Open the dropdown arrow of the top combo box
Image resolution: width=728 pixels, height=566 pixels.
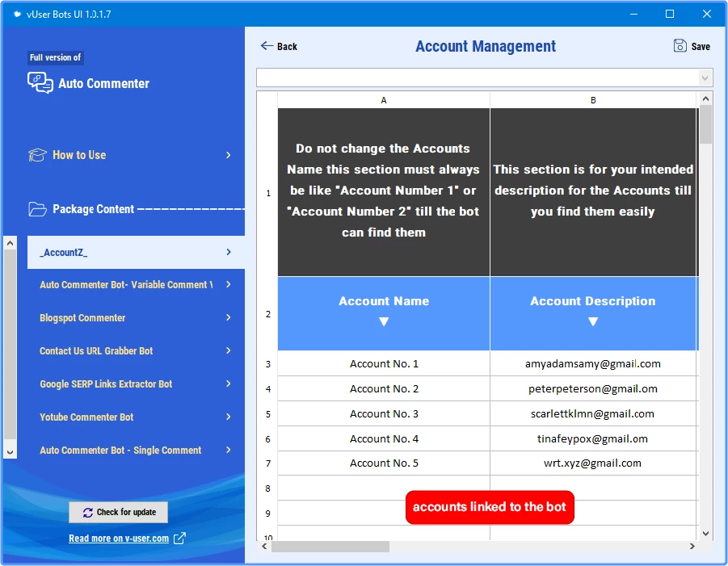click(705, 78)
